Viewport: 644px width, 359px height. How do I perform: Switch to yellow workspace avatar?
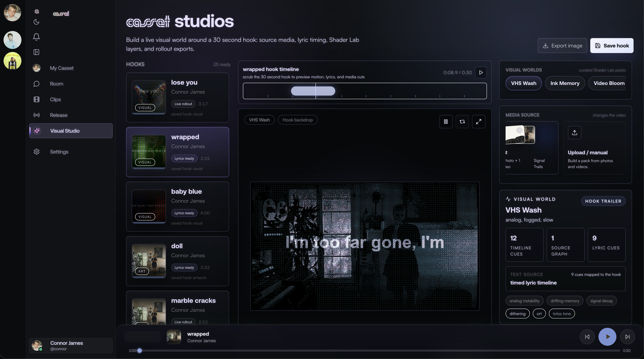coord(12,61)
